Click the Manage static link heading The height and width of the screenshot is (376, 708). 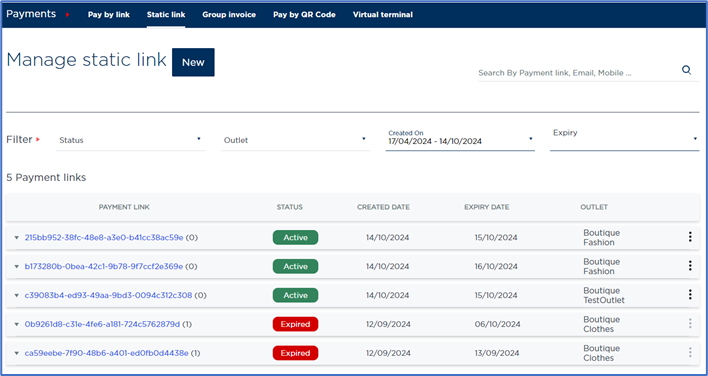(86, 60)
